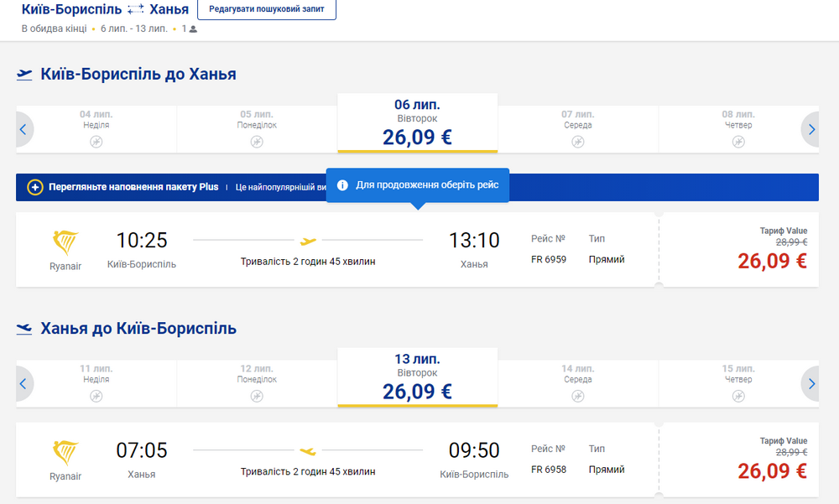Select the 12 лип. Понеділок return date
839x504 pixels.
[257, 381]
